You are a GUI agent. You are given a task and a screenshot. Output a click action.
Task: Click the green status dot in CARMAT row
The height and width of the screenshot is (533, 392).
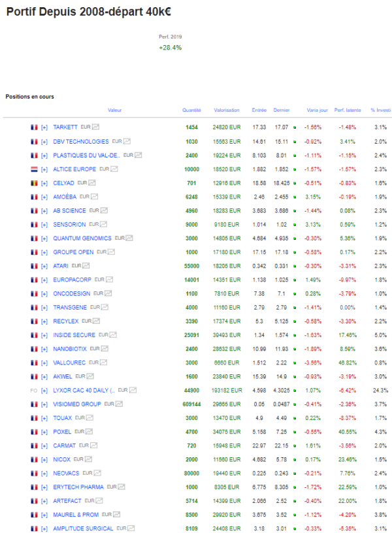(295, 445)
